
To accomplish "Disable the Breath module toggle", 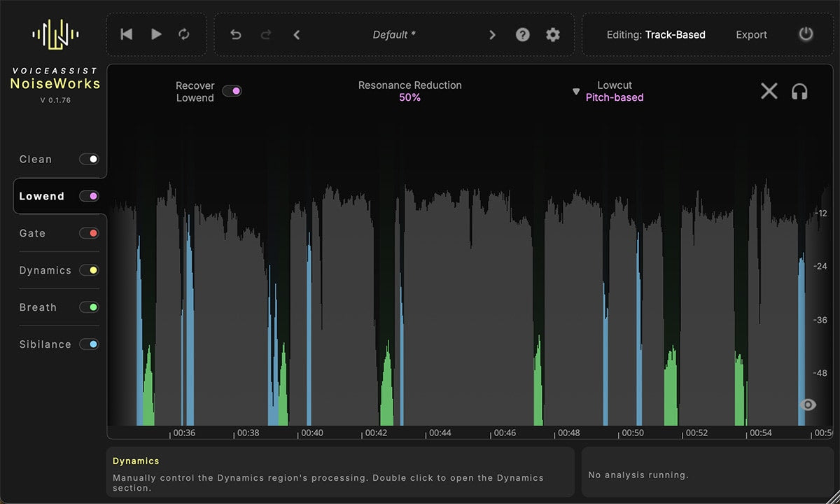I will click(x=89, y=307).
